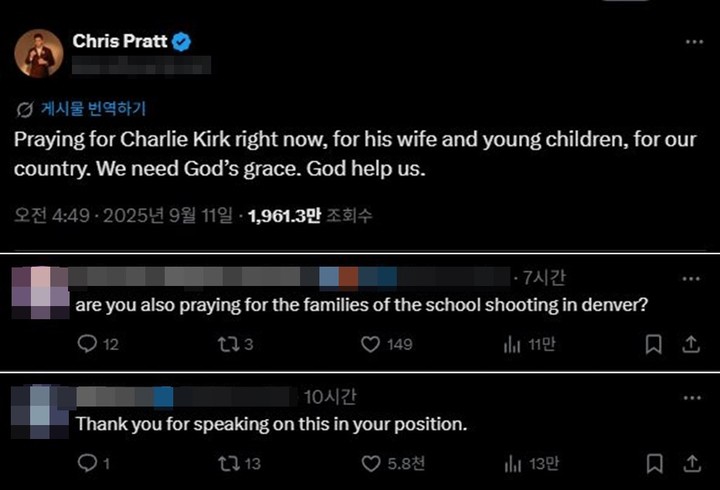Viewport: 720px width, 490px height.
Task: Open more options on the Denver comment
Action: (x=690, y=278)
